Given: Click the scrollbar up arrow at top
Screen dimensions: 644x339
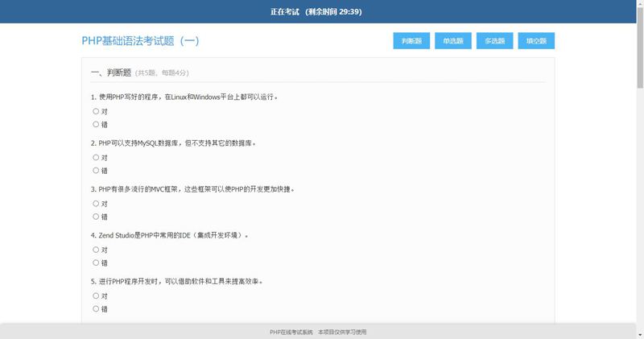Looking at the screenshot, I should point(639,4).
